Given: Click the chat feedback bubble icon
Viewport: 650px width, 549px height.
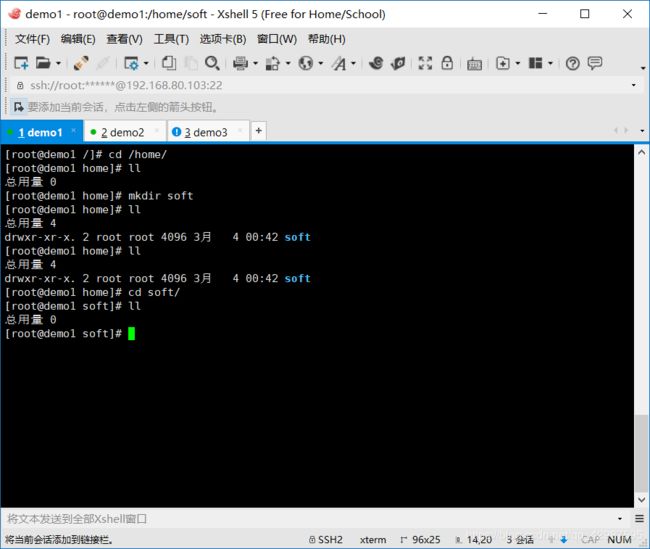Looking at the screenshot, I should tap(595, 63).
